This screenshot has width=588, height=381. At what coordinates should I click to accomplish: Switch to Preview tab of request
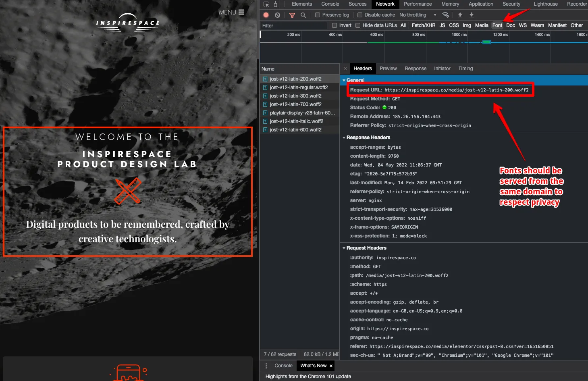pyautogui.click(x=388, y=69)
